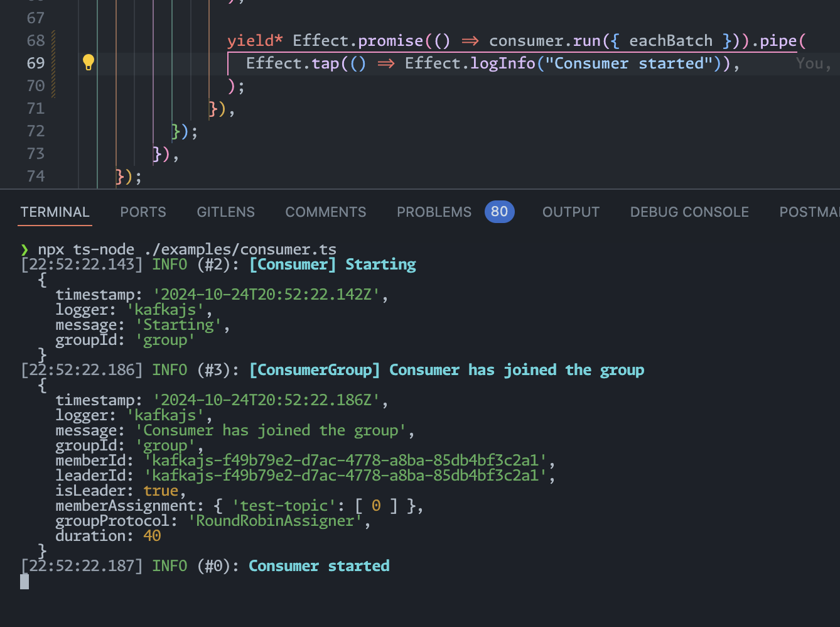Screen dimensions: 840x627
Task: Click the message value 'Starting' in the terminal
Action: (x=179, y=325)
